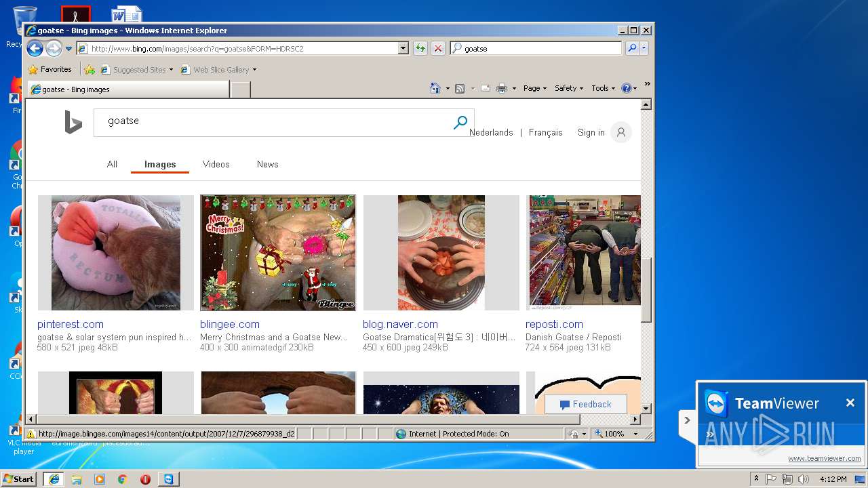Click the address bar URL field
This screenshot has height=488, width=868.
tap(237, 49)
